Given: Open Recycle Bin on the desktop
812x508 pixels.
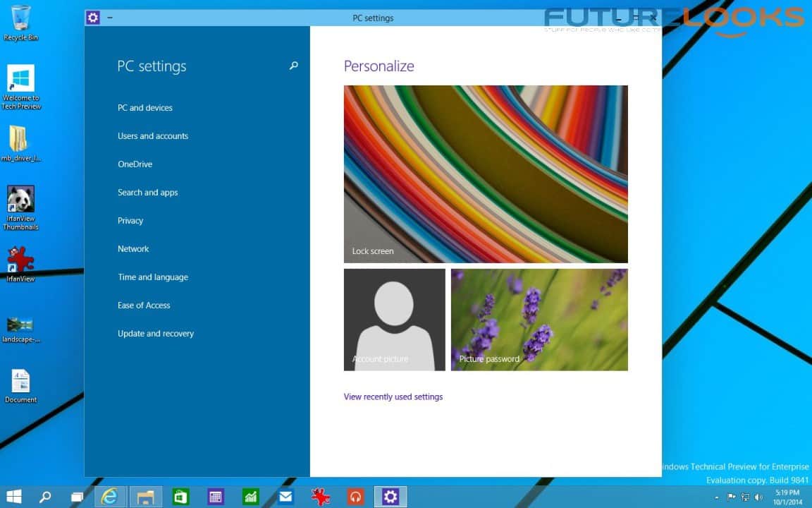Looking at the screenshot, I should [21, 23].
